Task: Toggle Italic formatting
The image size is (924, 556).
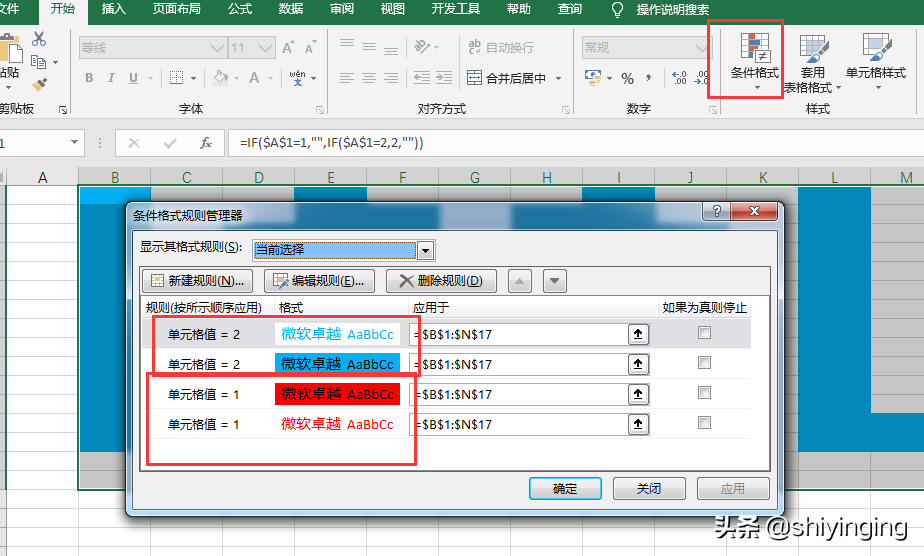Action: [x=111, y=78]
